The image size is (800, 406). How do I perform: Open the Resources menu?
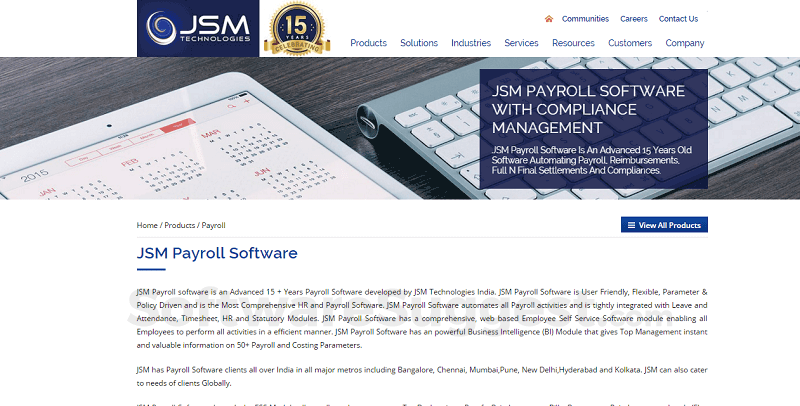(573, 43)
